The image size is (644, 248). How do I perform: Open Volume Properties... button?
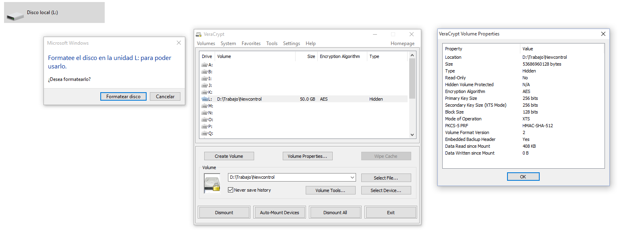307,156
